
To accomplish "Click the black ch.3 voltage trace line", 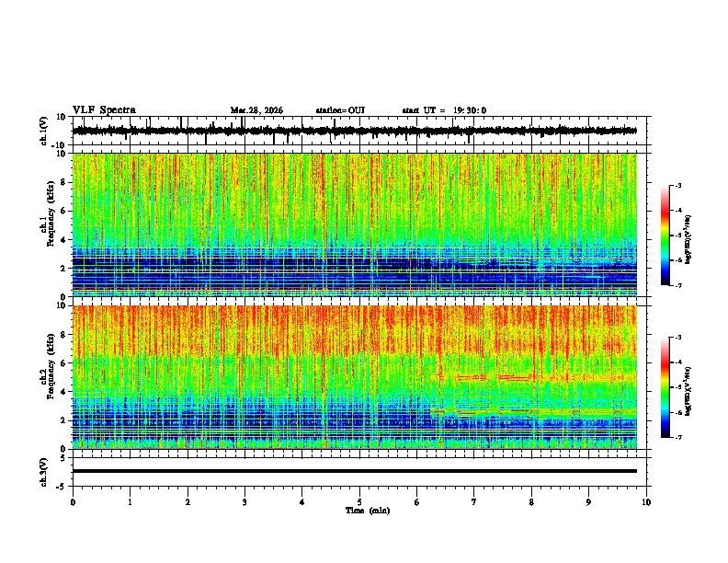I will tap(354, 471).
